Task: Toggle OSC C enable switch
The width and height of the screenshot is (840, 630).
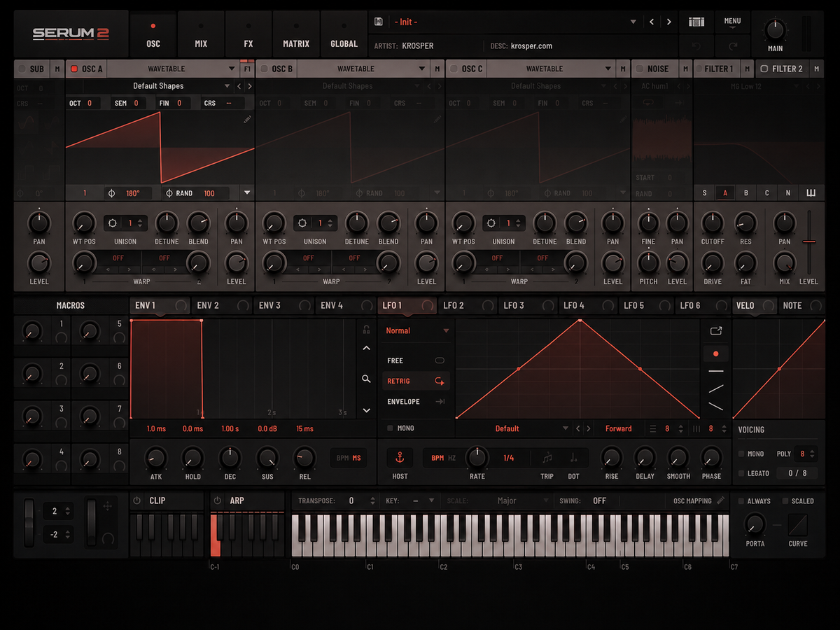Action: coord(454,69)
